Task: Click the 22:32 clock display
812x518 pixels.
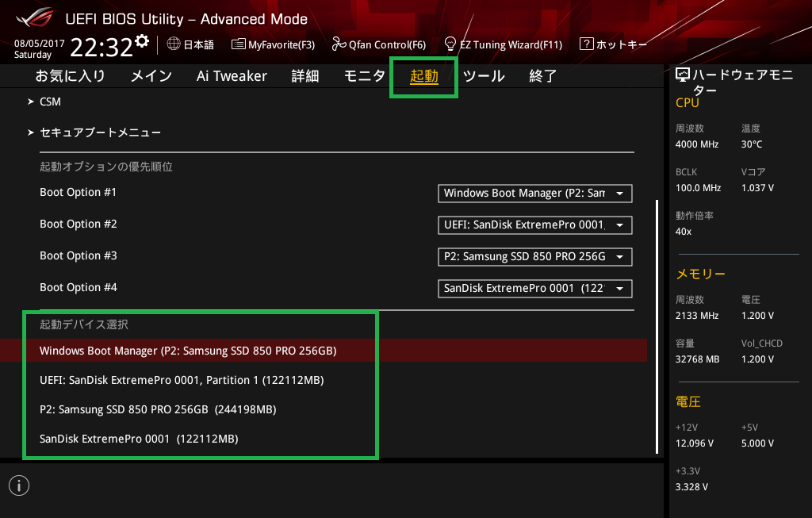Action: tap(101, 48)
